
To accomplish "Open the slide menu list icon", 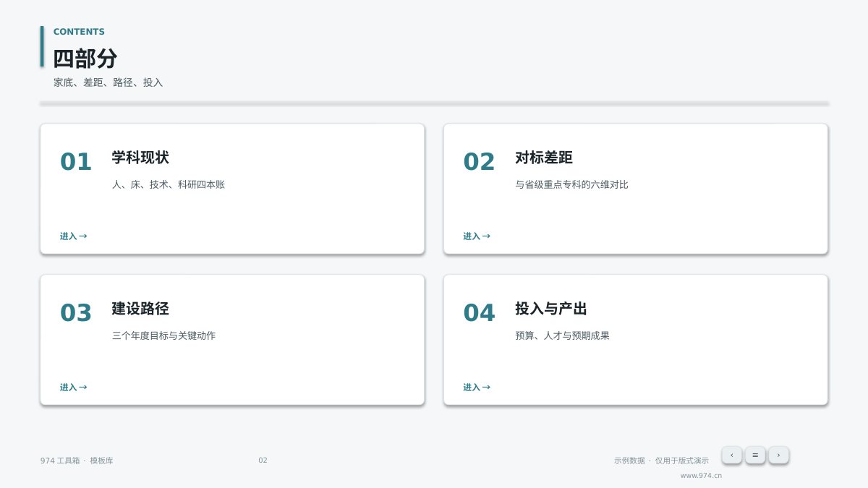I will click(x=755, y=455).
